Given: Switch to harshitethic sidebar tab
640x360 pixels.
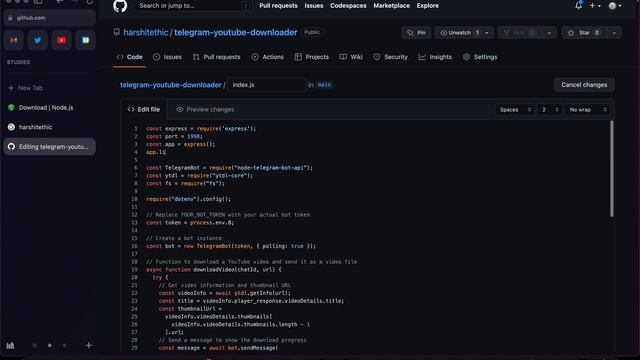Looking at the screenshot, I should (49, 127).
